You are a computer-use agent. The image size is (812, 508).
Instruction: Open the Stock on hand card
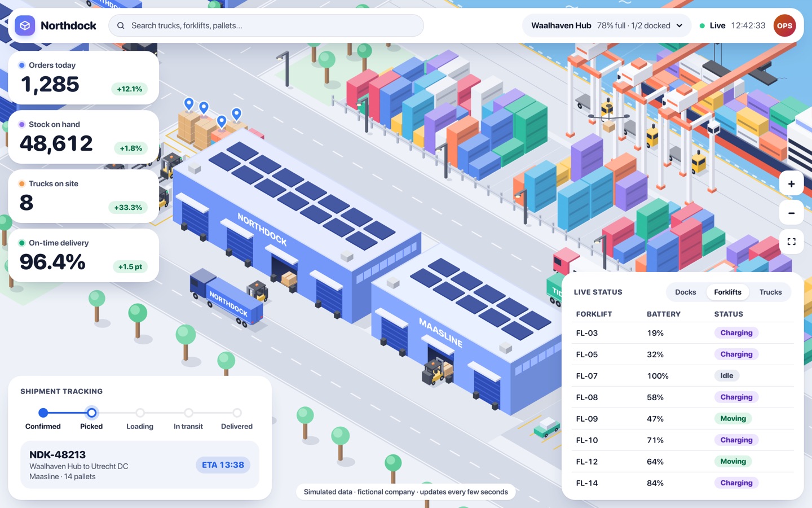tap(83, 137)
